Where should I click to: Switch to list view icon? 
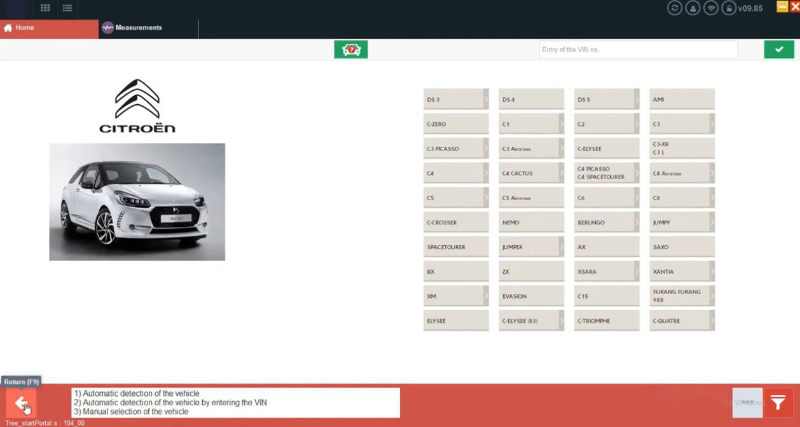click(x=67, y=8)
